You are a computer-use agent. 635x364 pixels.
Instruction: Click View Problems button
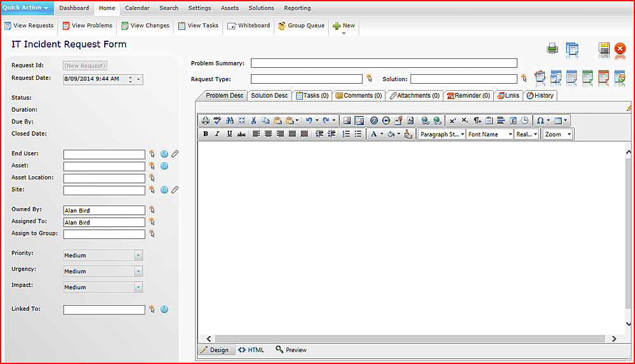point(88,25)
